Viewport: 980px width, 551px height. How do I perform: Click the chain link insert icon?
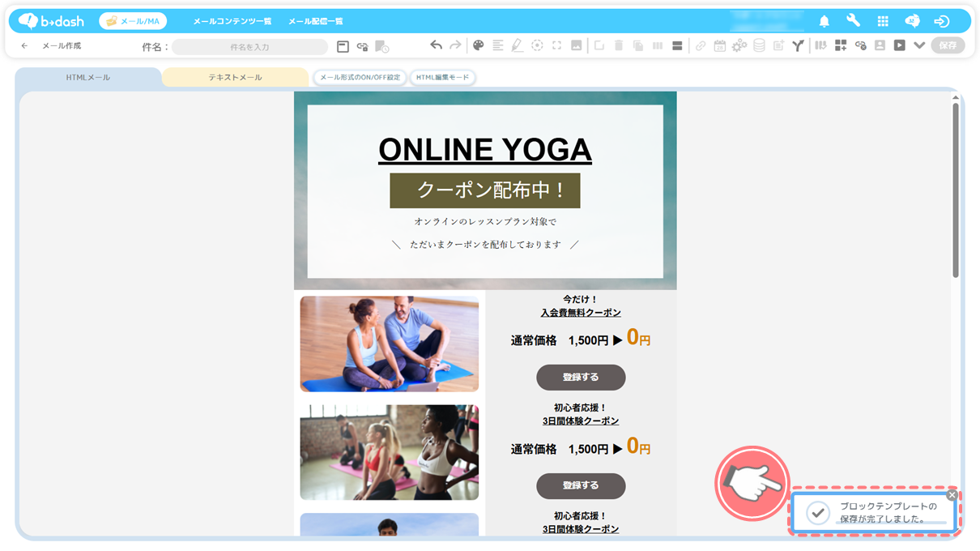(x=701, y=45)
